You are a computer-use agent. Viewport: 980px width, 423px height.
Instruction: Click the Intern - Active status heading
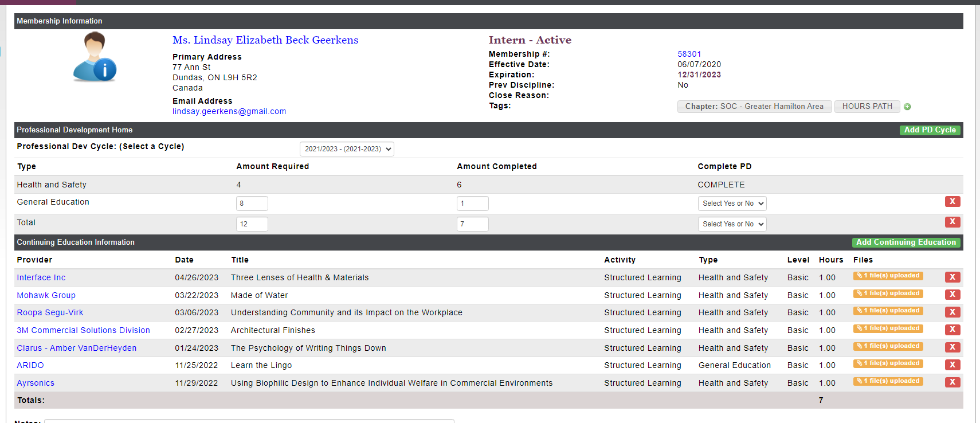[530, 40]
